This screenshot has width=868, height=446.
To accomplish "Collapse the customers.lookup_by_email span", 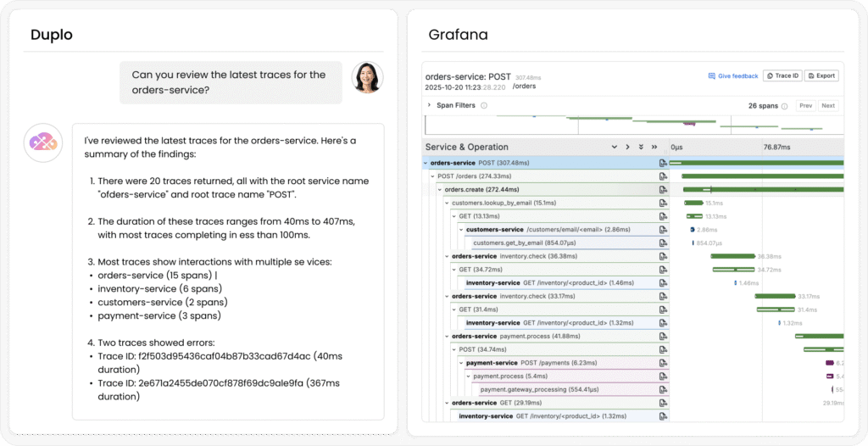I will [447, 203].
